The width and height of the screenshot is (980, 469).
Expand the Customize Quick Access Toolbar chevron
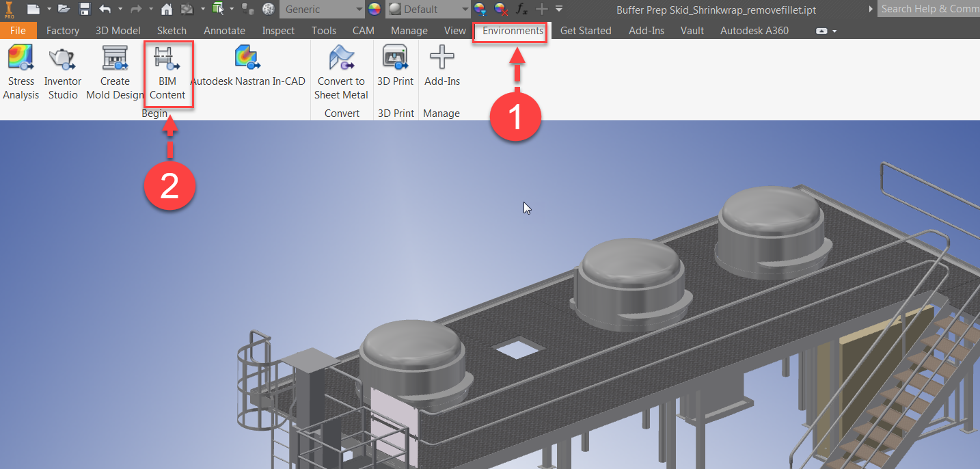click(x=559, y=9)
